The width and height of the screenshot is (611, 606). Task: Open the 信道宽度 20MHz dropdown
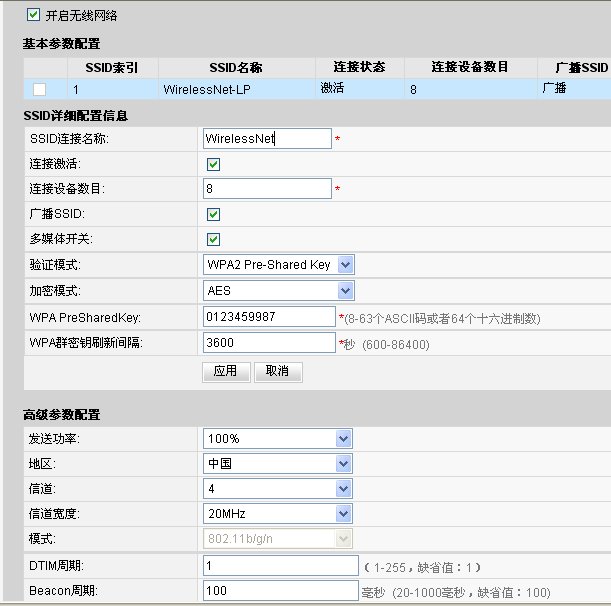[278, 514]
